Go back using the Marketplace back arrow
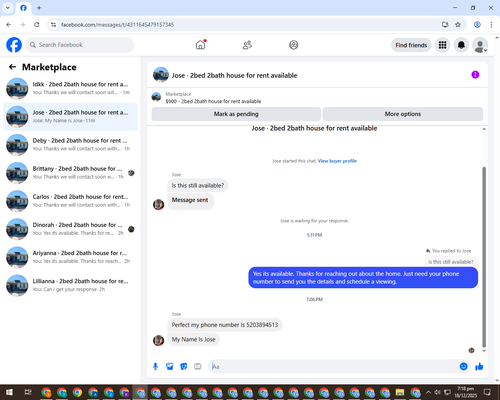 [x=12, y=67]
